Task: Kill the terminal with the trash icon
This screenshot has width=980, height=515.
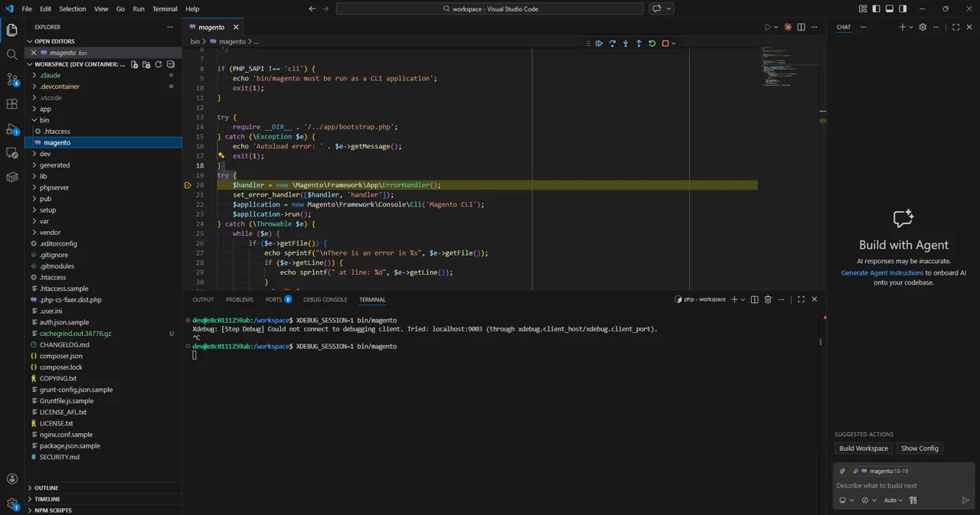Action: (768, 299)
